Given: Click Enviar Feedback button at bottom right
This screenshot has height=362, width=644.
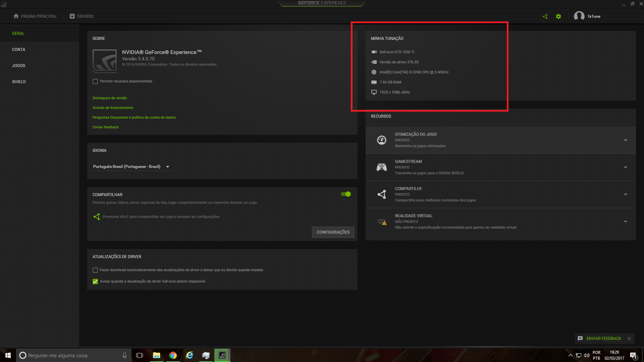Looking at the screenshot, I should [x=604, y=339].
